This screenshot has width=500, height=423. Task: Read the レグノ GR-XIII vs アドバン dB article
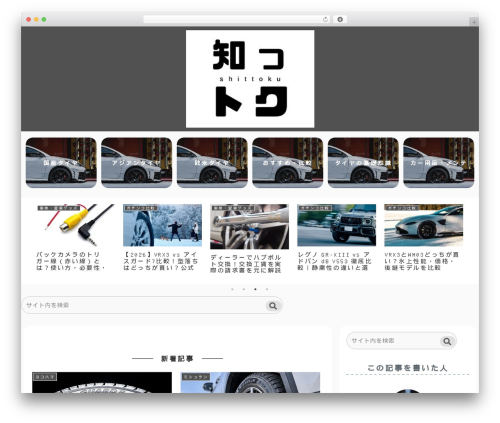coord(334,261)
